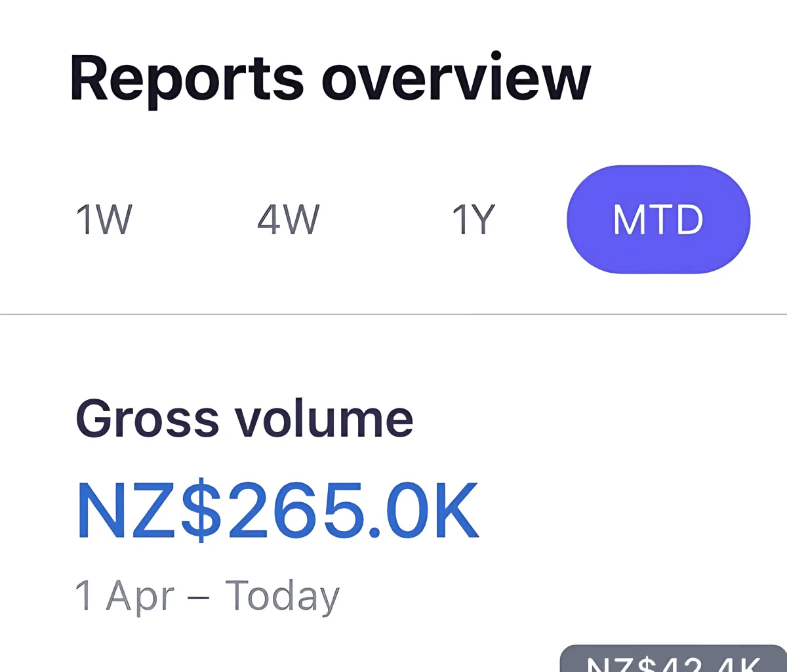Click the word "Today" in the date range
Viewport: 787px width, 672px height.
(x=283, y=596)
